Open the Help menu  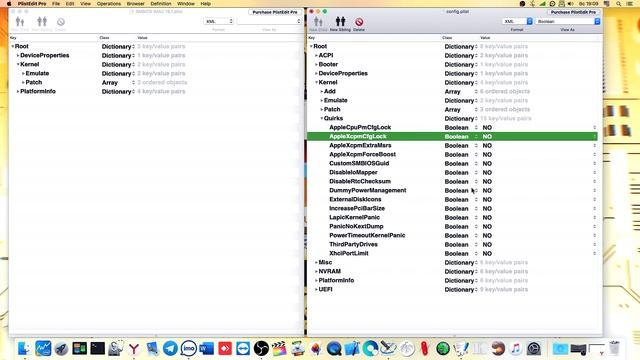click(x=206, y=4)
